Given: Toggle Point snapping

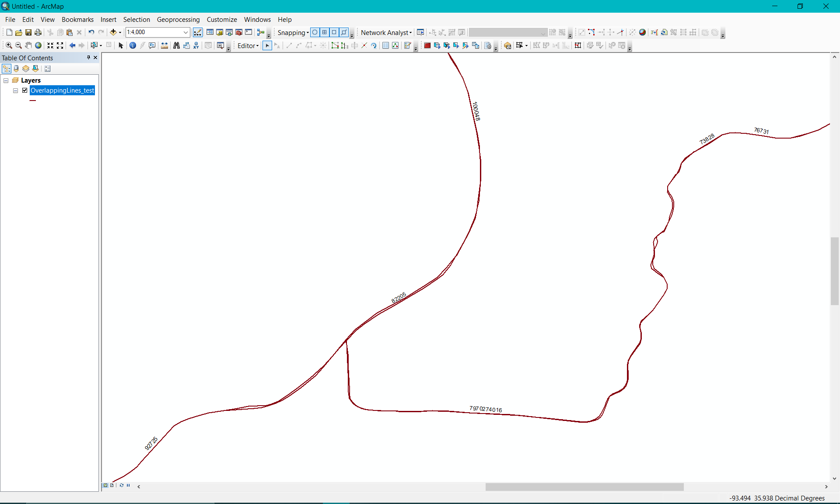Looking at the screenshot, I should click(315, 32).
